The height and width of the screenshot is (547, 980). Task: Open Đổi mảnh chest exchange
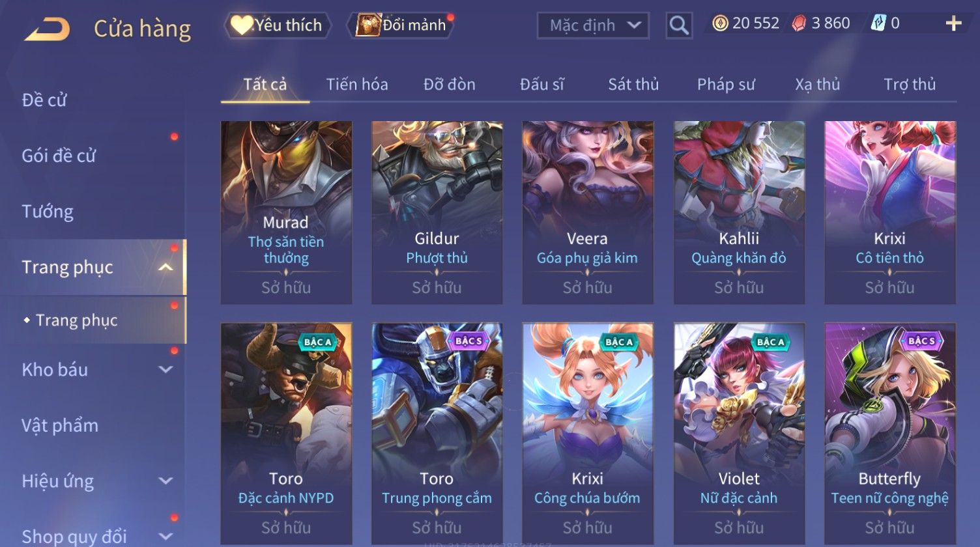(x=403, y=25)
